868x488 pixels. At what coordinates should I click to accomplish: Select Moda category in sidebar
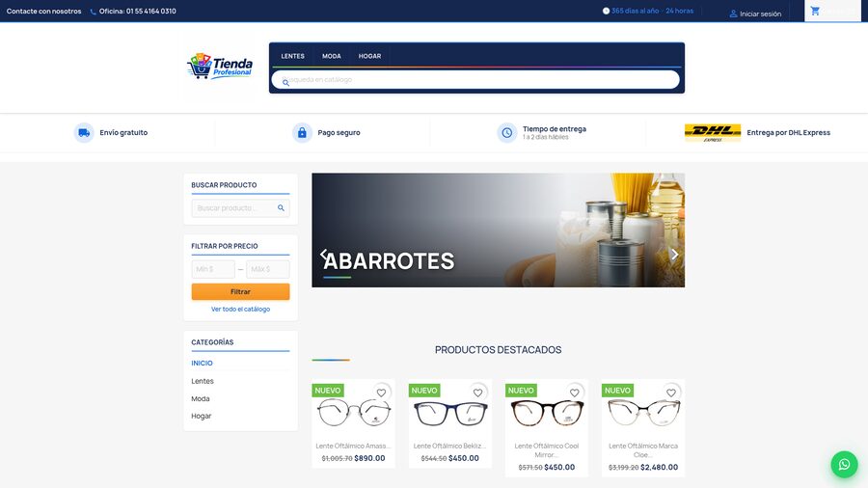pos(201,399)
